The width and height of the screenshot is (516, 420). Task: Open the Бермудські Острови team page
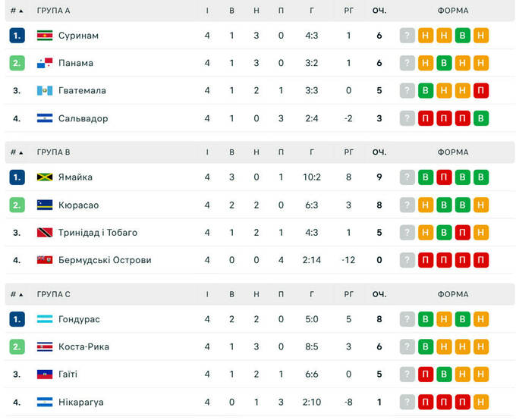coord(105,260)
